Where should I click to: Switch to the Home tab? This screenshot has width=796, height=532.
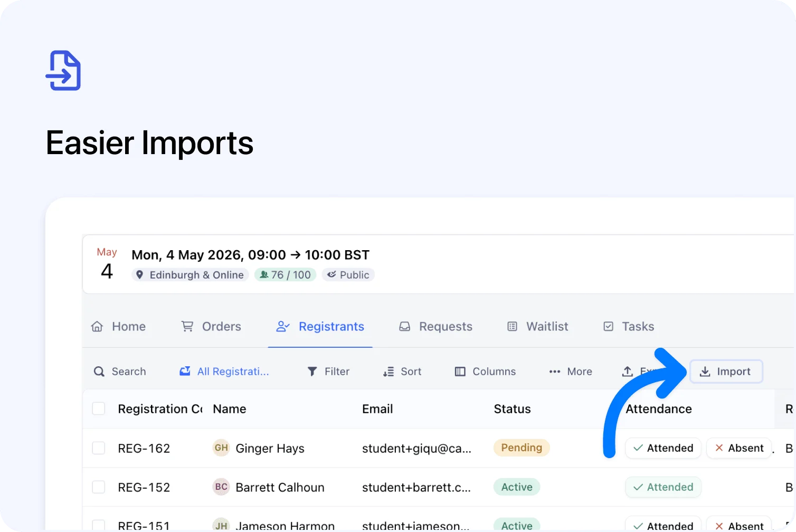(x=118, y=327)
